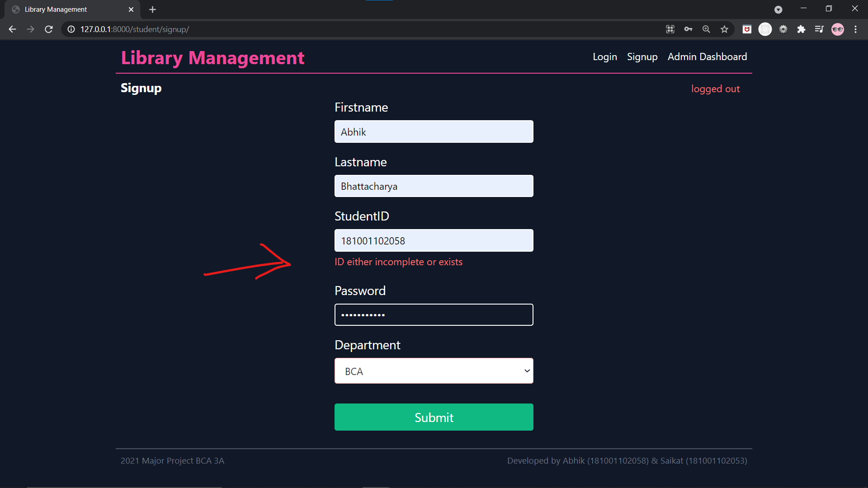868x488 pixels.
Task: Select the Lastname Bhattacharya text field
Action: point(434,186)
